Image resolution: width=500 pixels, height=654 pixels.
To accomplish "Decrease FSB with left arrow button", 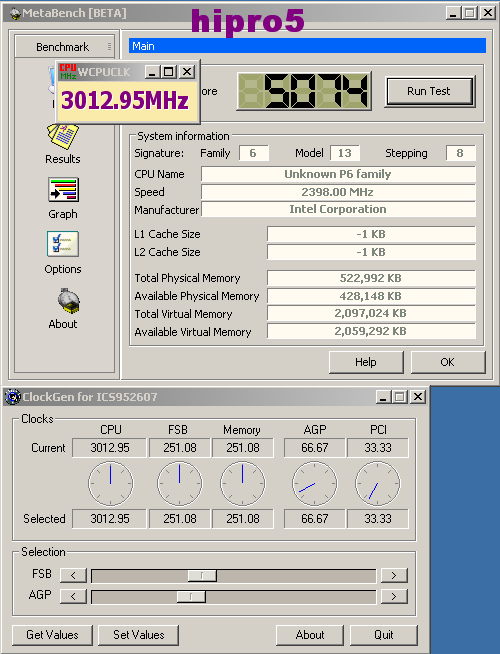I will point(73,575).
